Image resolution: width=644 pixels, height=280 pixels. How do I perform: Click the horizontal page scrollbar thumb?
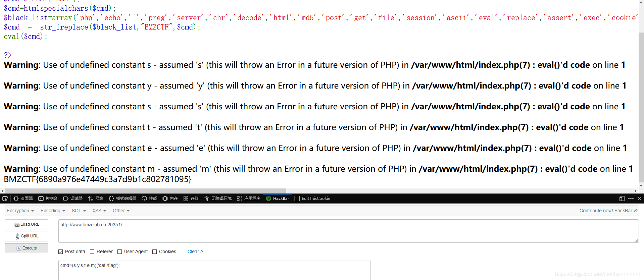146,191
